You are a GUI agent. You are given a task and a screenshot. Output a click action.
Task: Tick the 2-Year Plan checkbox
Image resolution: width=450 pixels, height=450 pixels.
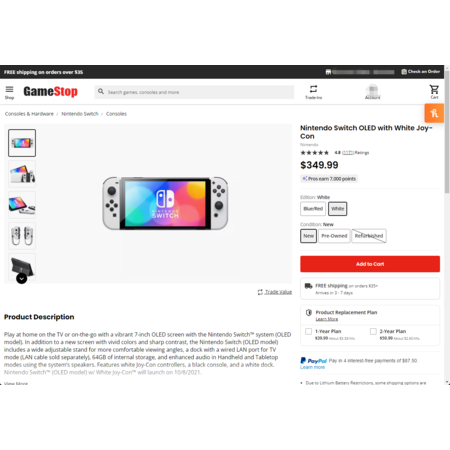[x=373, y=331]
